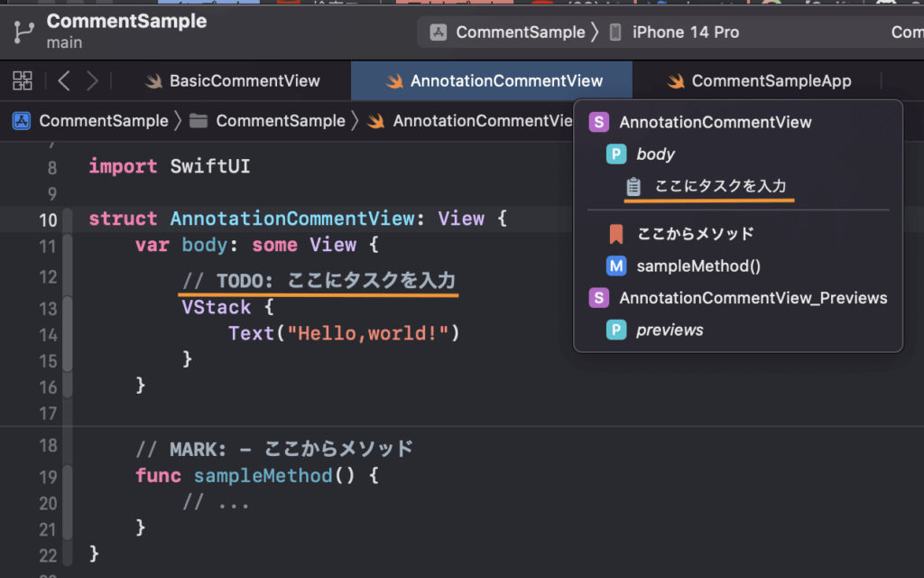924x578 pixels.
Task: Switch to the BasicCommentView tab
Action: coord(233,80)
